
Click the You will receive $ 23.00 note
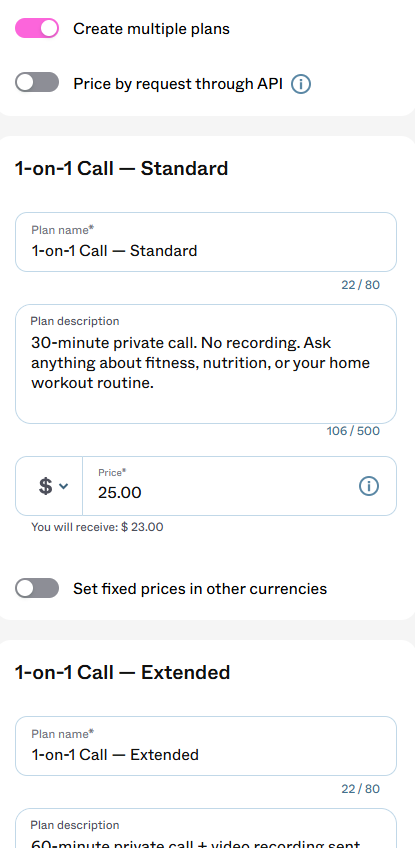(x=97, y=527)
